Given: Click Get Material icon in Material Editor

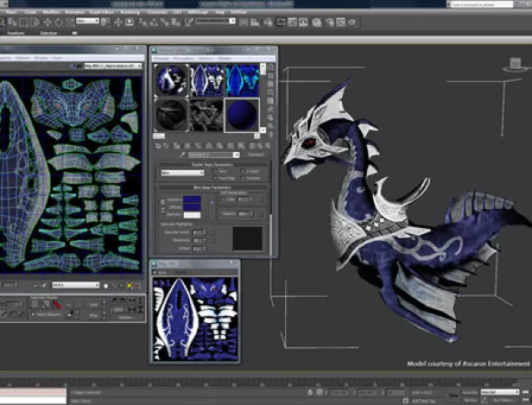Looking at the screenshot, I should tap(158, 146).
